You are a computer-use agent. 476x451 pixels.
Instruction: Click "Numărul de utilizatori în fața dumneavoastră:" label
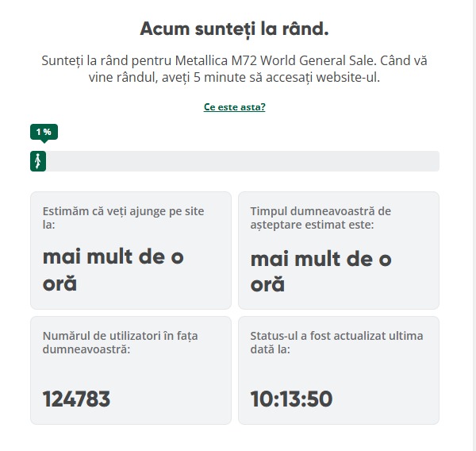pyautogui.click(x=121, y=342)
